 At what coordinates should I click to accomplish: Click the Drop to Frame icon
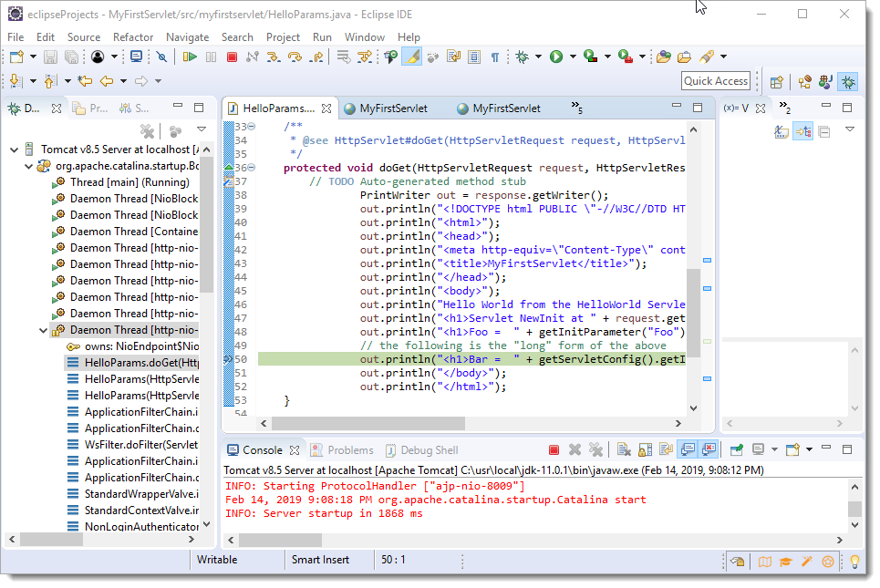click(x=343, y=57)
